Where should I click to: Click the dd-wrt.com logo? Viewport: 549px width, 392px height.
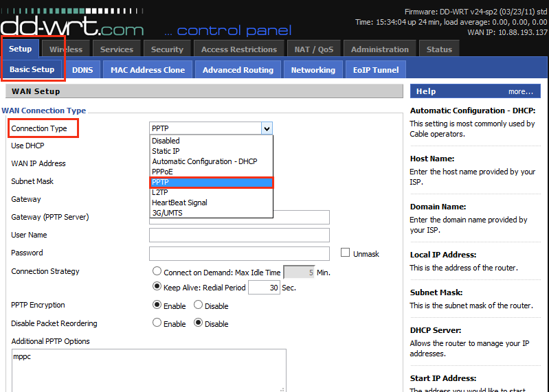(72, 26)
